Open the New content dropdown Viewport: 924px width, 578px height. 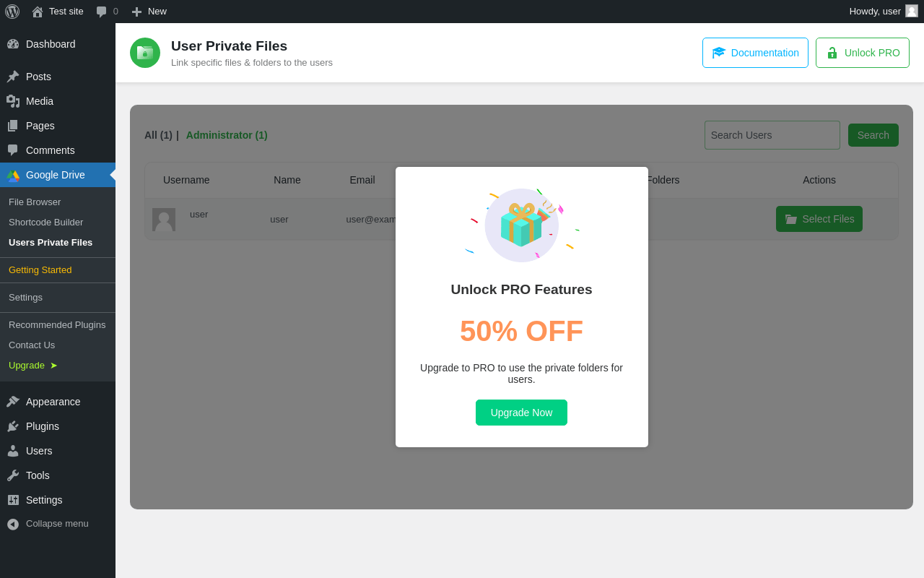149,12
